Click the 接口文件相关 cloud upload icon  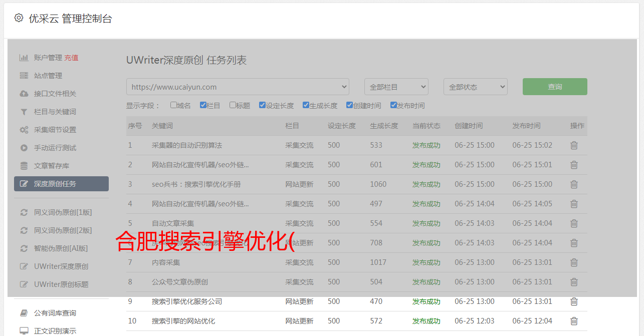click(x=24, y=94)
